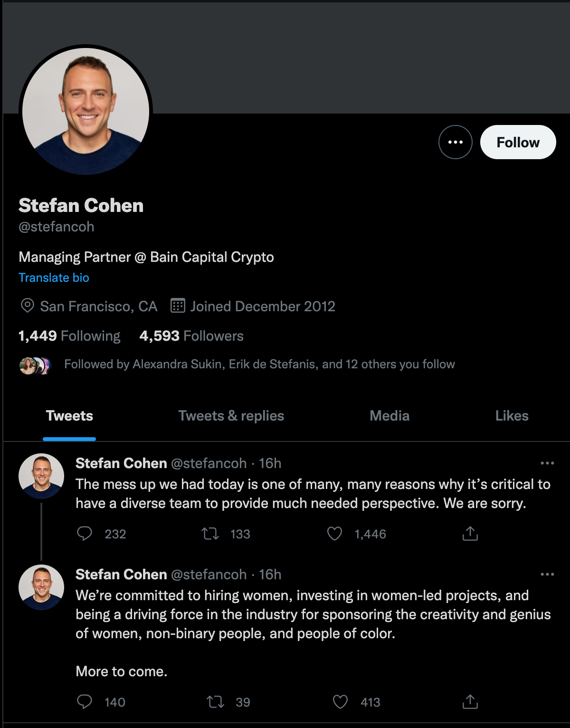Click Translate bio link
The height and width of the screenshot is (728, 570).
click(54, 278)
